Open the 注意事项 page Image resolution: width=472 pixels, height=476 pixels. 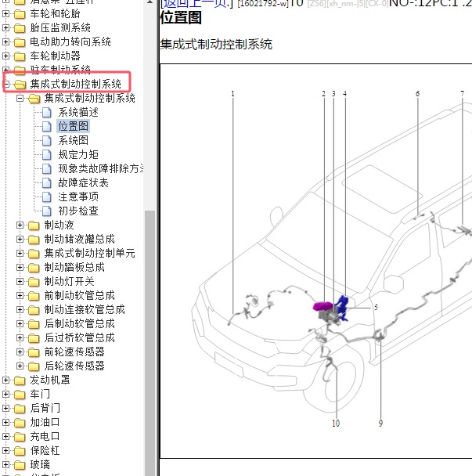tap(78, 197)
